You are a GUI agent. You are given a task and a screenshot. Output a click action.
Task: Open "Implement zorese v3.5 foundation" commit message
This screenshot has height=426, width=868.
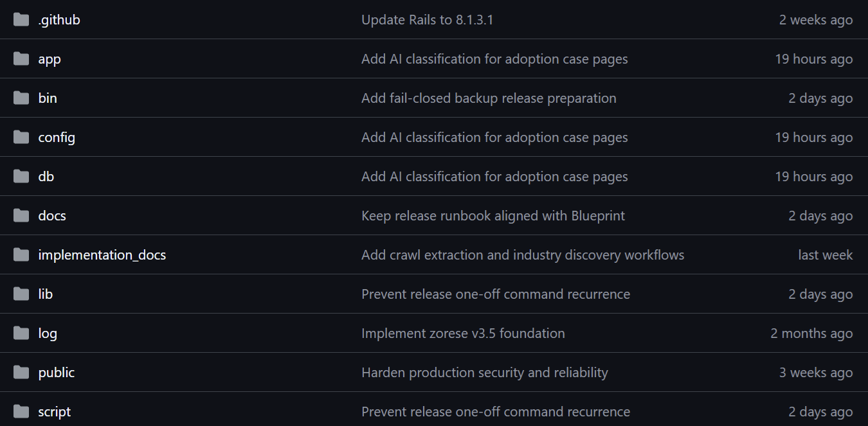click(463, 333)
